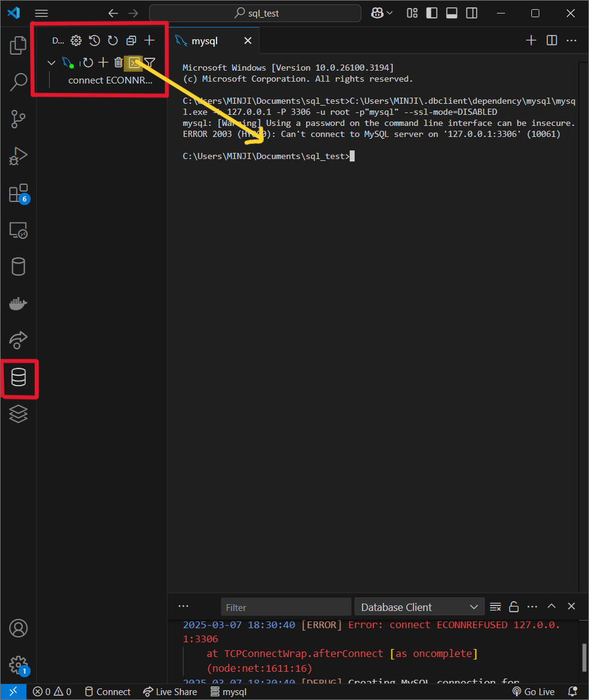The height and width of the screenshot is (700, 589).
Task: Close the mysql terminal tab
Action: (x=248, y=41)
